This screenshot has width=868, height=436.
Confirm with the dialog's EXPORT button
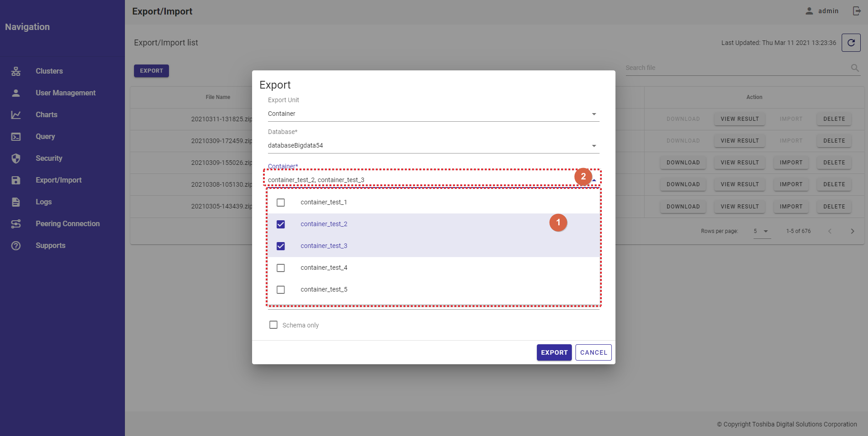[x=554, y=352]
